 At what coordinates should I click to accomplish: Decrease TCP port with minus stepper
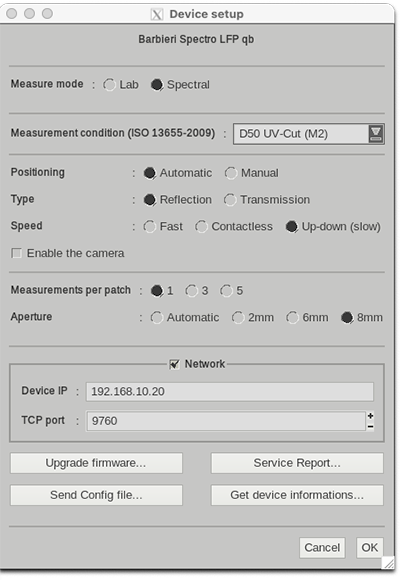(370, 426)
